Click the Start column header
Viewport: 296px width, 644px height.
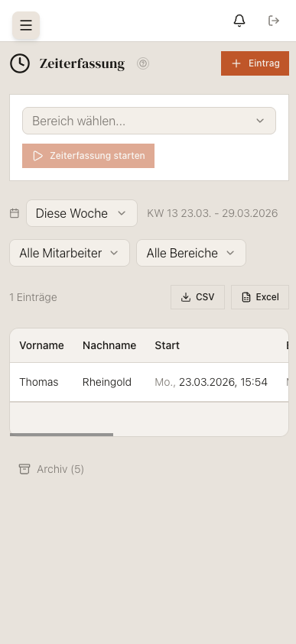click(167, 345)
